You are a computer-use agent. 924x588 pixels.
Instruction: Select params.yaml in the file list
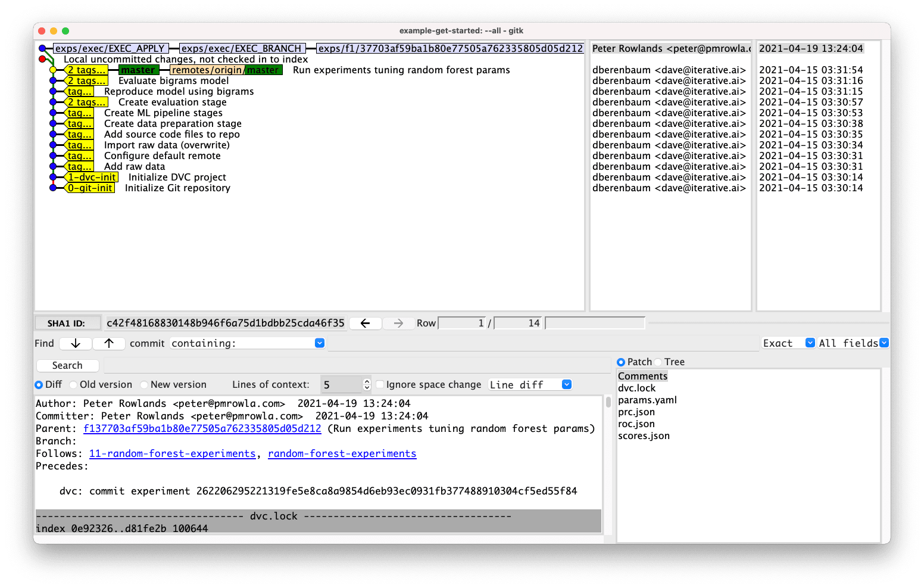[x=647, y=400]
